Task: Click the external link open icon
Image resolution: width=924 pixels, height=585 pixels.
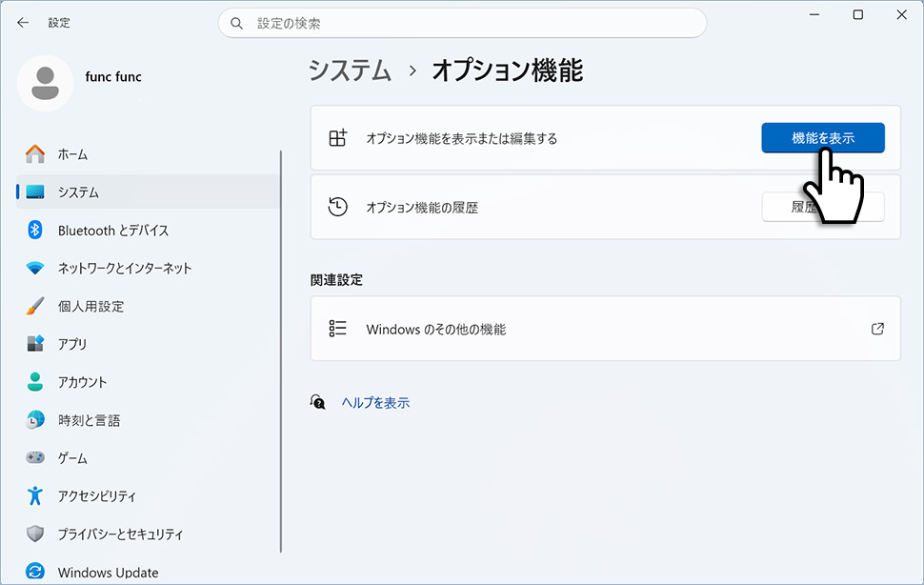Action: coord(877,329)
